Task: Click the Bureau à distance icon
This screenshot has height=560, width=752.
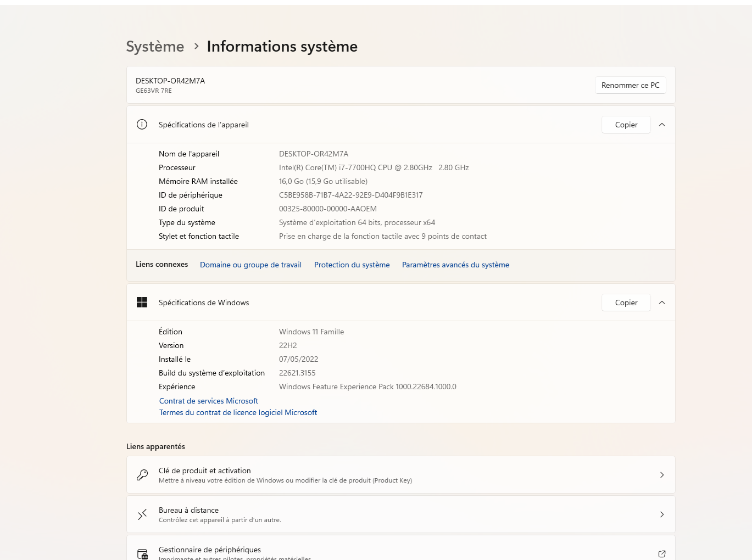Action: [142, 514]
